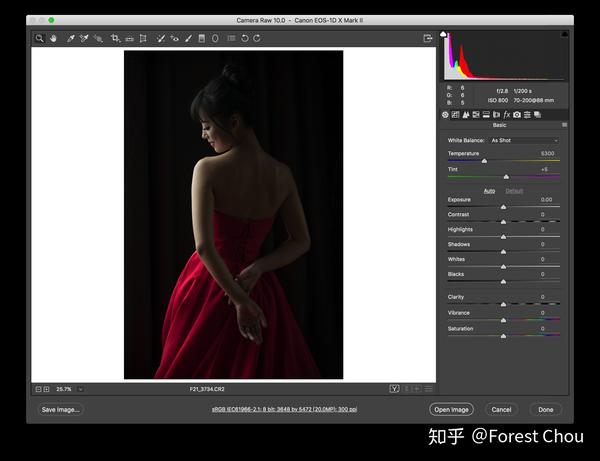This screenshot has width=600, height=461.
Task: Apply Auto tone adjustments link
Action: click(x=489, y=191)
